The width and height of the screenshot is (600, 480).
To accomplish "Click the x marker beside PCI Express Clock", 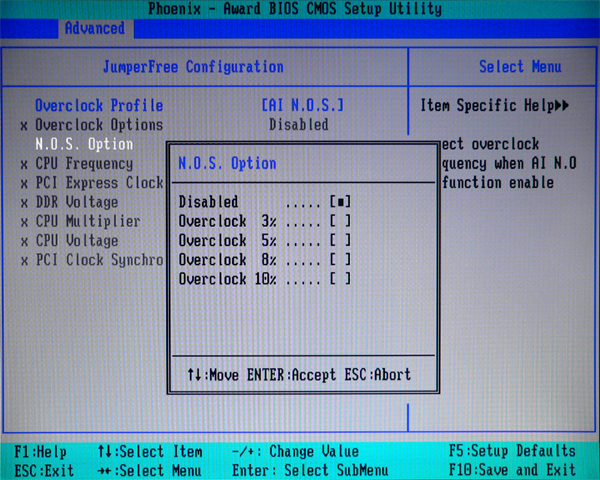I will [24, 184].
